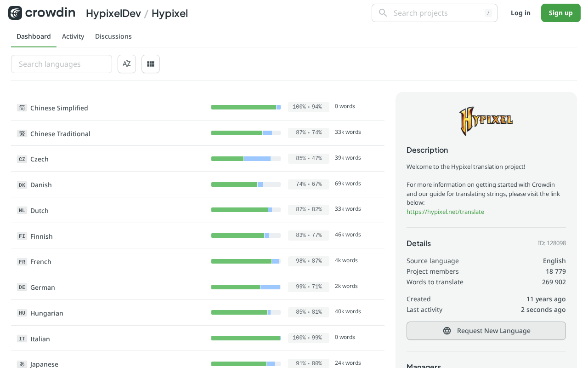This screenshot has height=368, width=588.
Task: Open the hypixel.net/translate link
Action: point(445,212)
